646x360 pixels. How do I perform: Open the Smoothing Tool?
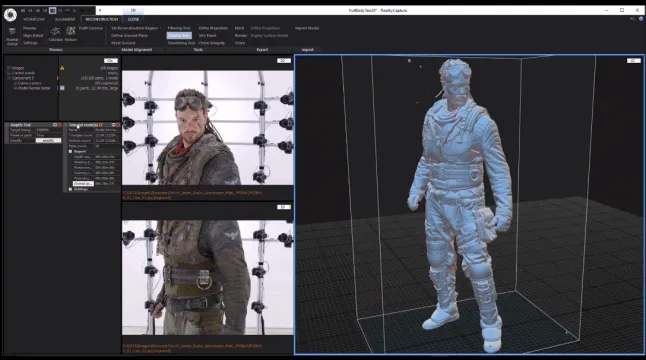[x=181, y=43]
